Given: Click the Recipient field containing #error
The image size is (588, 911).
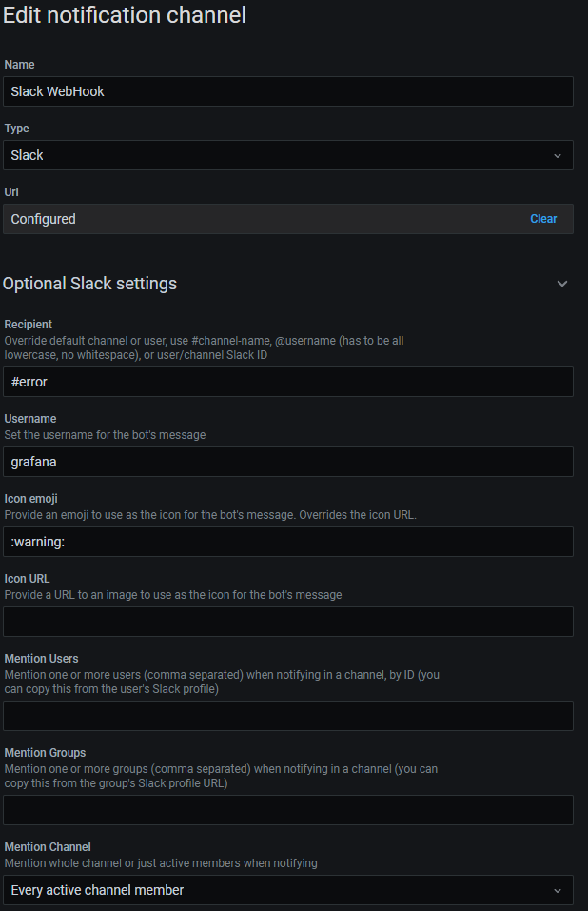Looking at the screenshot, I should pos(288,382).
